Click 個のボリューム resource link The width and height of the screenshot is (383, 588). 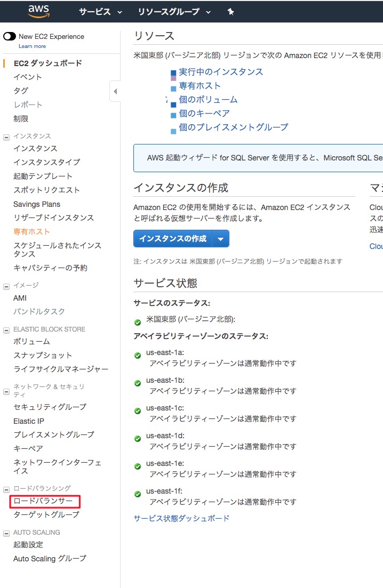208,99
